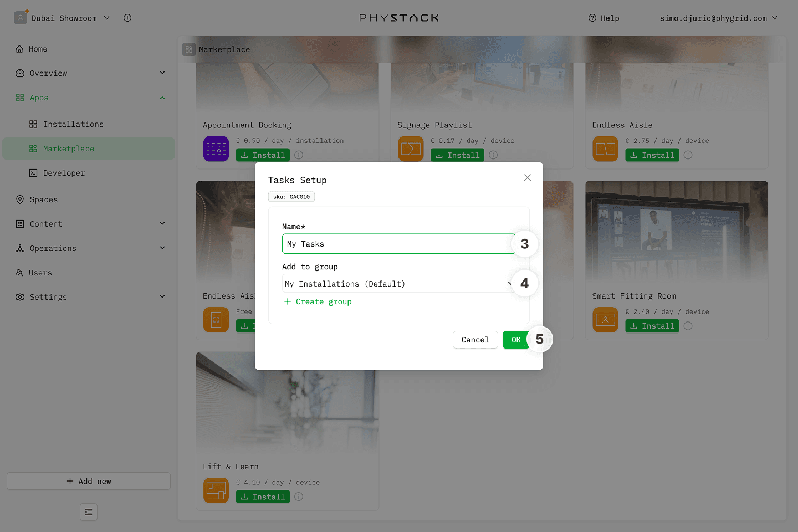Show info for Appointment Booking
This screenshot has width=798, height=532.
point(299,155)
